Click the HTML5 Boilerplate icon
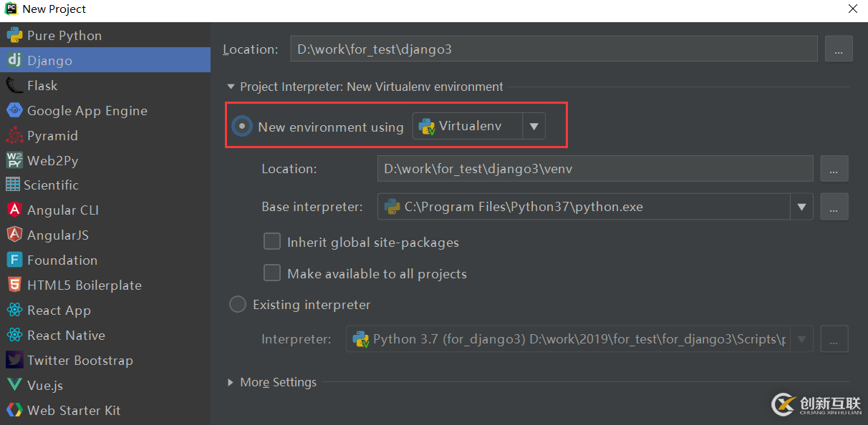 pyautogui.click(x=14, y=285)
